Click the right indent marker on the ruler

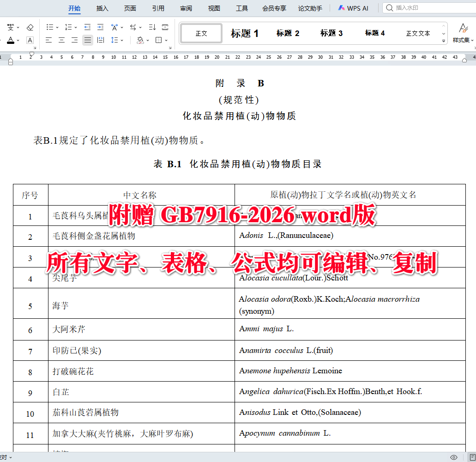coord(464,60)
